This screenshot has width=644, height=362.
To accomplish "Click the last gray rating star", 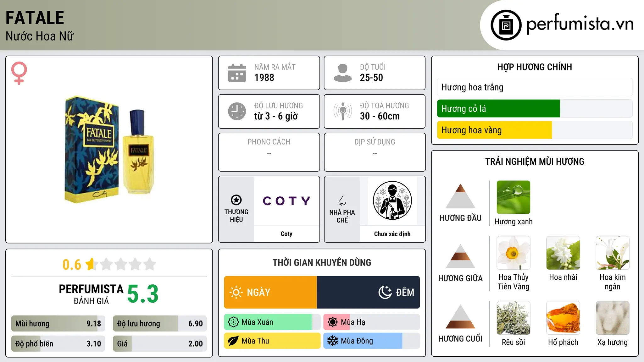I will pyautogui.click(x=150, y=264).
